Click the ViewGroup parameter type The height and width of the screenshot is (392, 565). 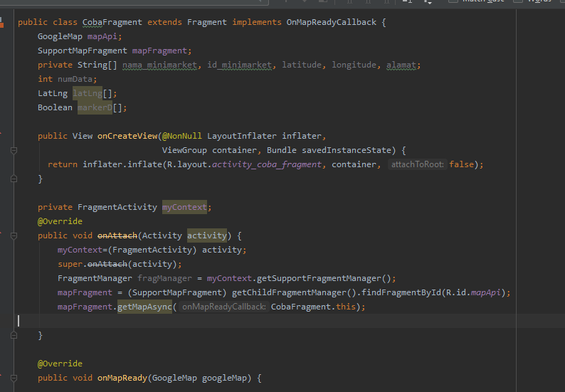click(184, 150)
